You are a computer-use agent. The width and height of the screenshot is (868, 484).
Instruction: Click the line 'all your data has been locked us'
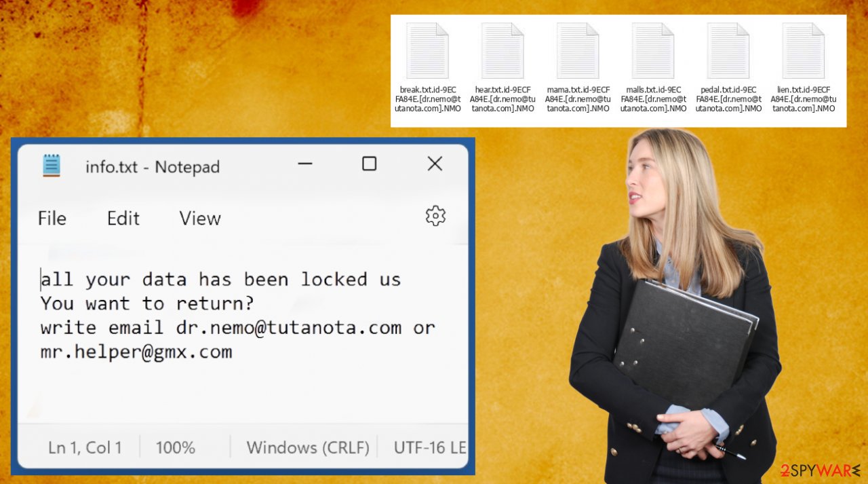click(x=220, y=279)
